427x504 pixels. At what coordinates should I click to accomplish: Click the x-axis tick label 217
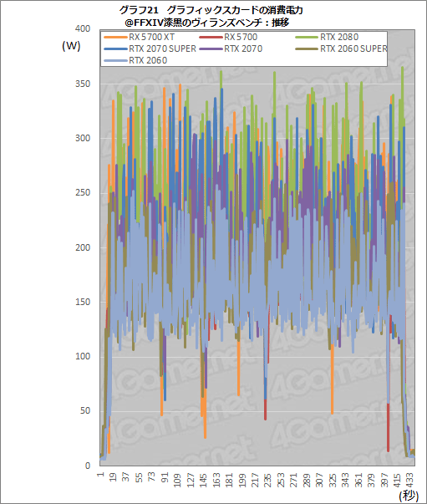pos(255,480)
